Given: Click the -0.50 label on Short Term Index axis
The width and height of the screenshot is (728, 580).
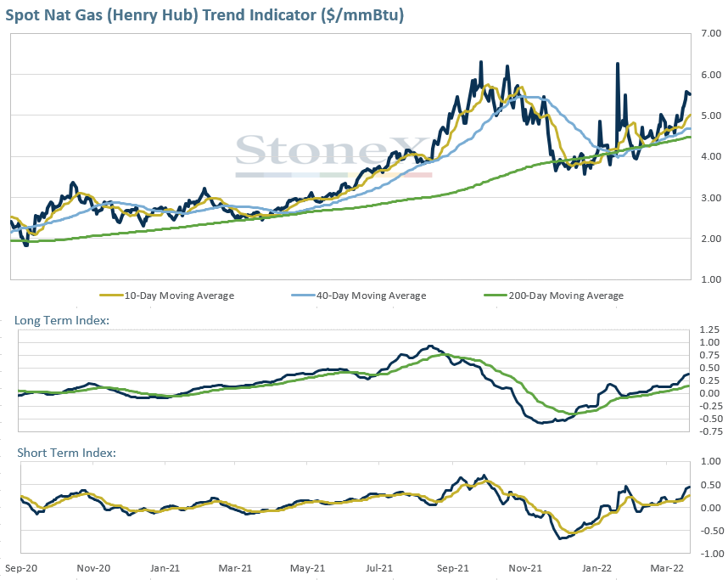Looking at the screenshot, I should 710,530.
